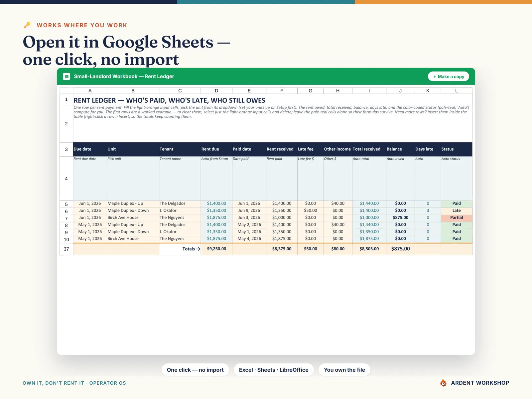532x399 pixels.
Task: Select column A header
Action: (x=90, y=91)
